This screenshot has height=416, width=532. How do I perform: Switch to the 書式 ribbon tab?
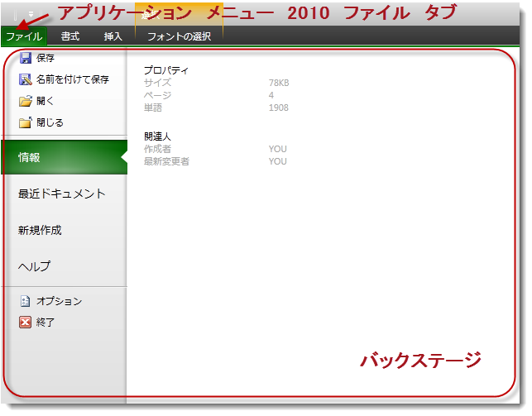(x=70, y=36)
